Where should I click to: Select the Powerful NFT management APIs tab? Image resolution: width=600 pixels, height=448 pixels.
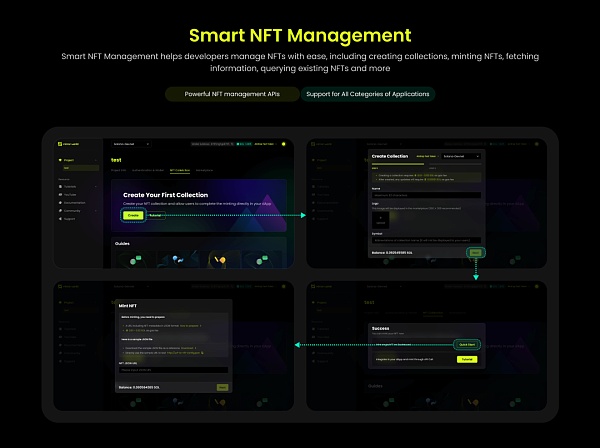tap(232, 94)
